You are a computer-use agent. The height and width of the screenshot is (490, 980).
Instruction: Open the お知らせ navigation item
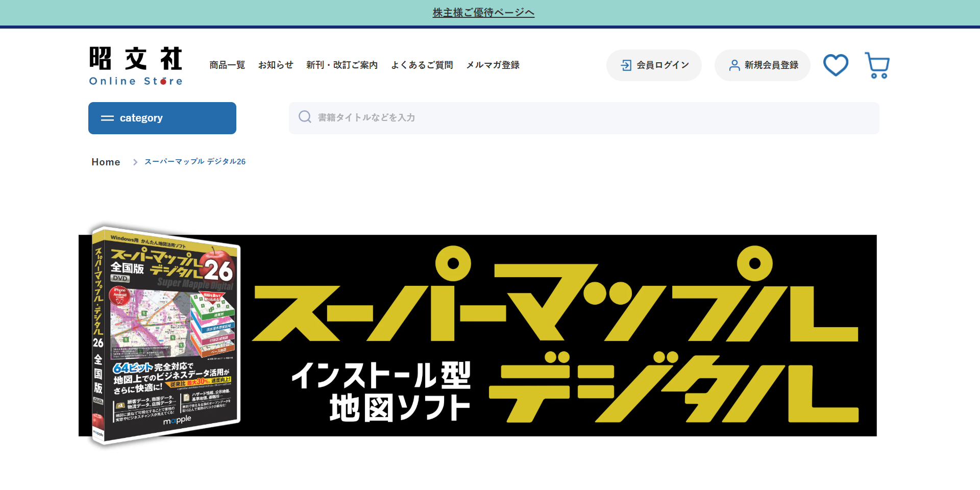276,65
